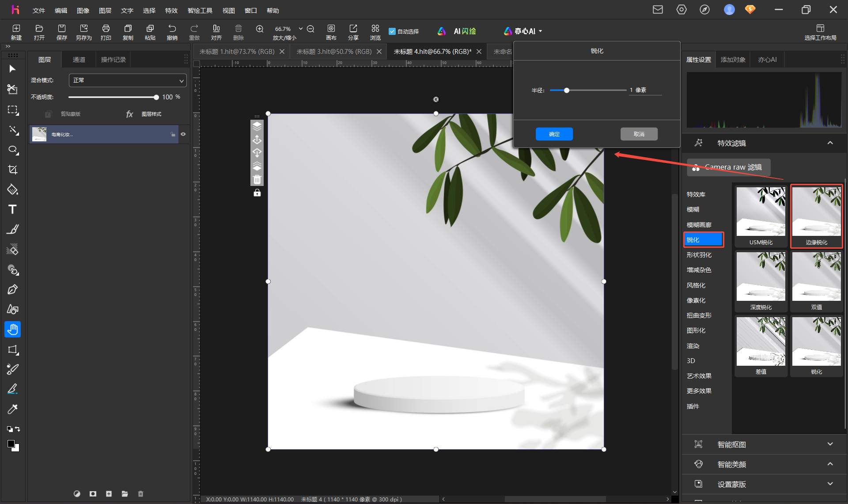Confirm sharpen with 确定 button

coord(554,134)
